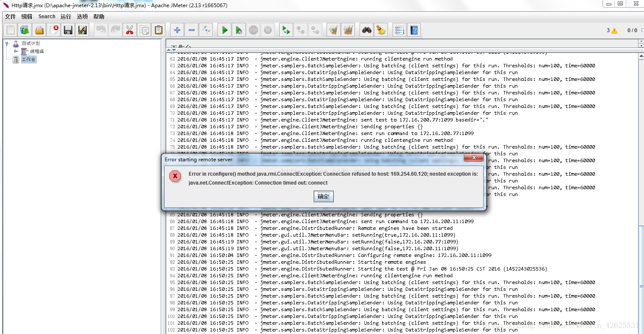
Task: Open the 运行 menu
Action: tap(66, 17)
